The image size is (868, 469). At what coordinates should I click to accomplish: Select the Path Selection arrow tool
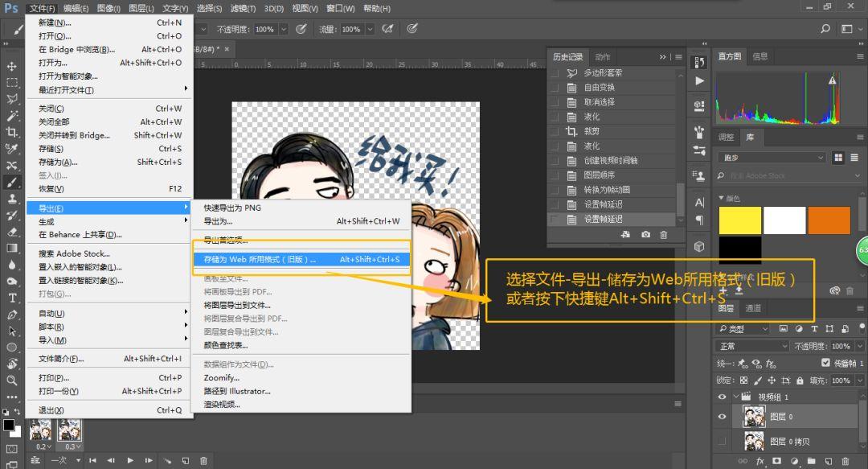click(x=11, y=331)
